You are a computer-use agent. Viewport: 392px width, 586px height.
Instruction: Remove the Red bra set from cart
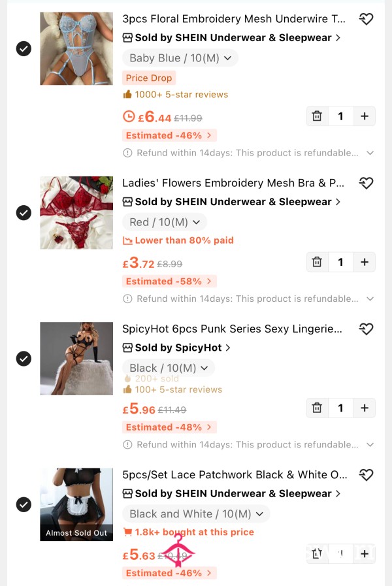[x=317, y=262]
